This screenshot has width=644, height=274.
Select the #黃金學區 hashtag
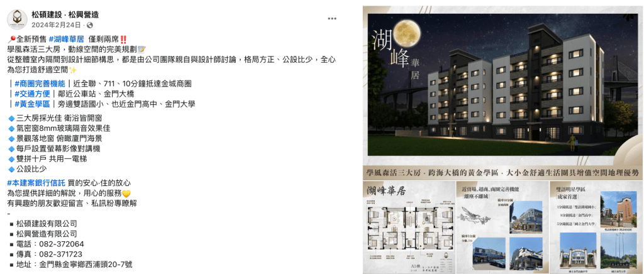pyautogui.click(x=32, y=104)
